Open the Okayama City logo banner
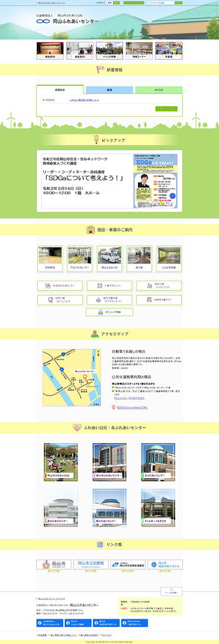 coord(53,564)
